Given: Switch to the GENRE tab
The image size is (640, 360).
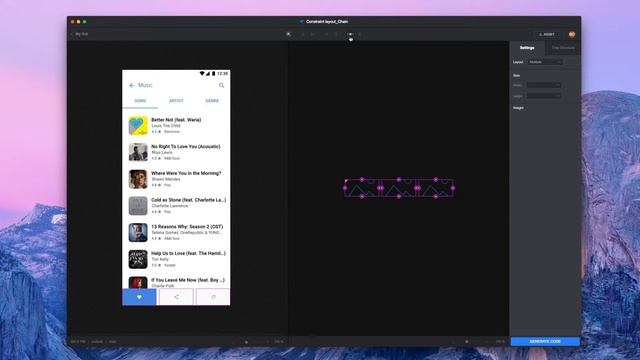Looking at the screenshot, I should (212, 101).
